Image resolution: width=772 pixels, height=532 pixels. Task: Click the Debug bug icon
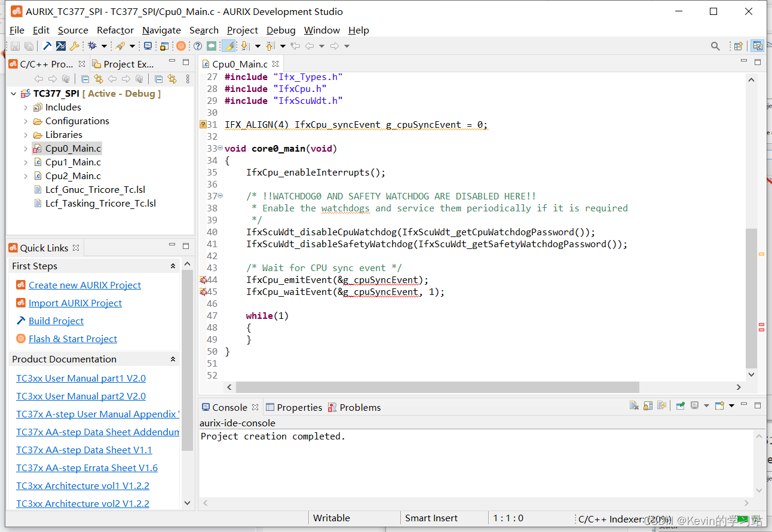[x=91, y=46]
